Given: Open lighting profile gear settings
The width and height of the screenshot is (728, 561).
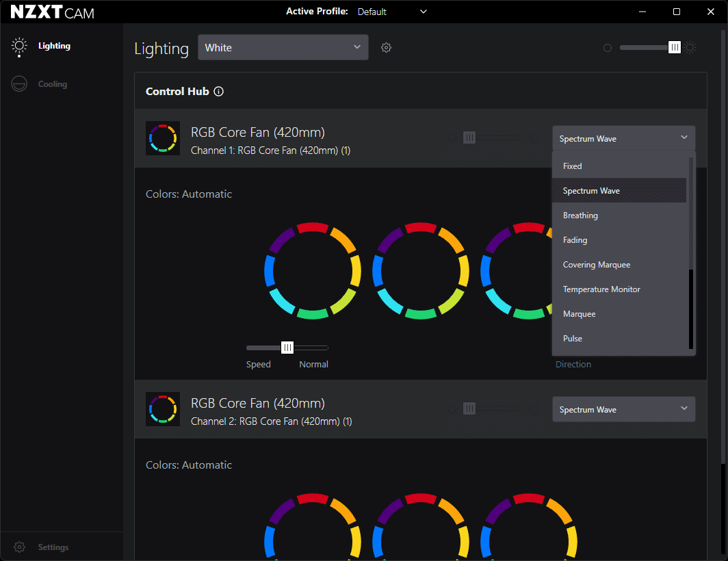Looking at the screenshot, I should (386, 48).
